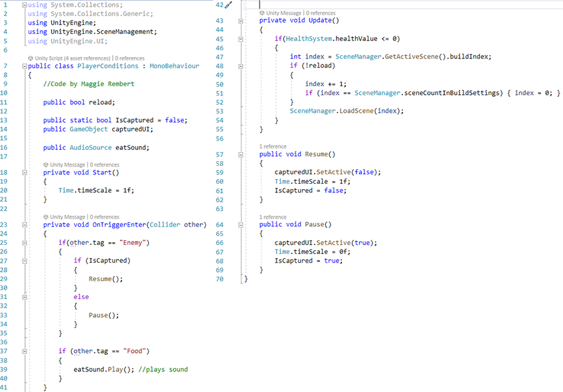This screenshot has width=563, height=392.
Task: Click the "Food" string literal
Action: (x=134, y=351)
